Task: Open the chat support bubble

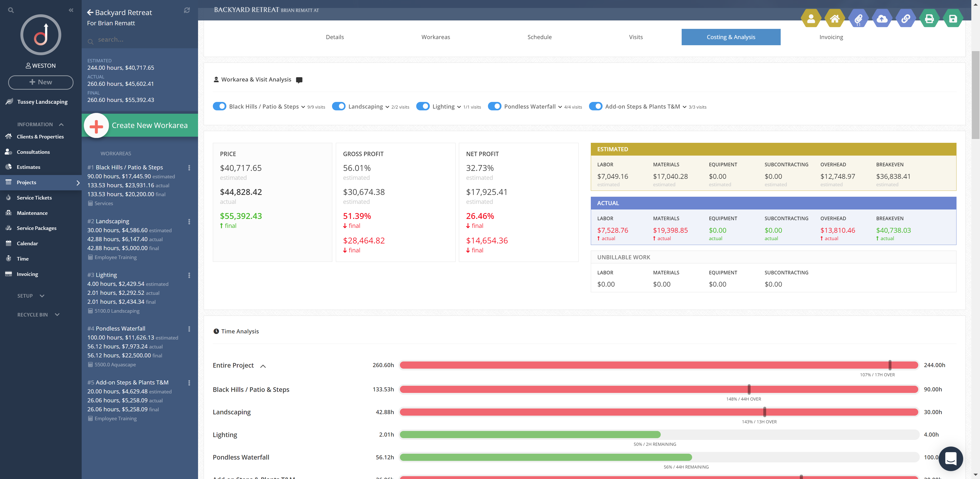Action: [x=950, y=459]
